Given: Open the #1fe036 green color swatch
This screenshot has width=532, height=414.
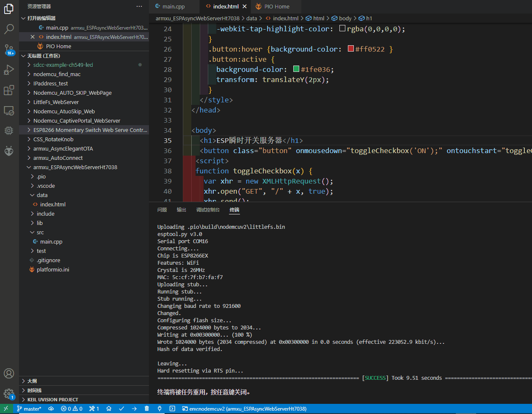Looking at the screenshot, I should [x=296, y=69].
